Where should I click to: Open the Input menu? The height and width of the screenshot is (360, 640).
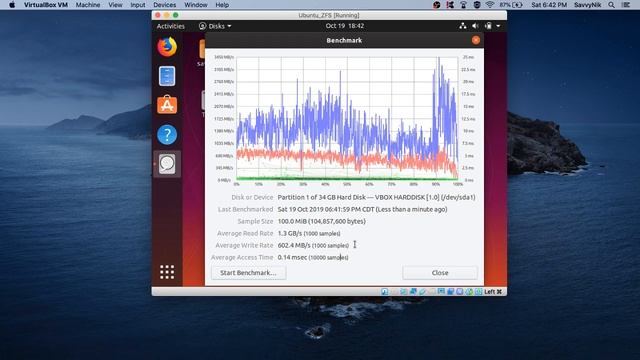(138, 5)
